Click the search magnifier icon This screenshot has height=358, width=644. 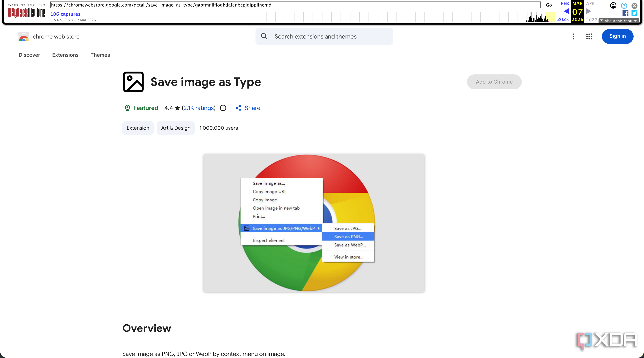[x=264, y=36]
